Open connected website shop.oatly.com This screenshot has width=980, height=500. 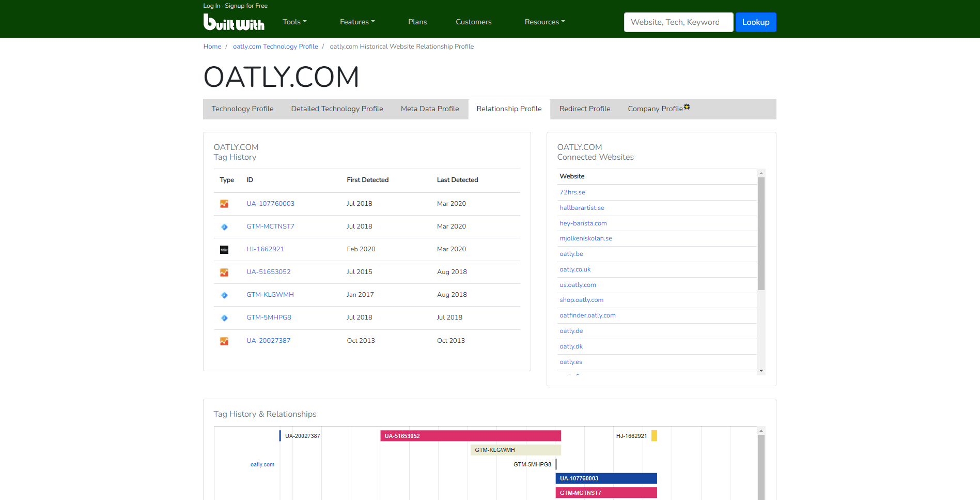(x=581, y=300)
